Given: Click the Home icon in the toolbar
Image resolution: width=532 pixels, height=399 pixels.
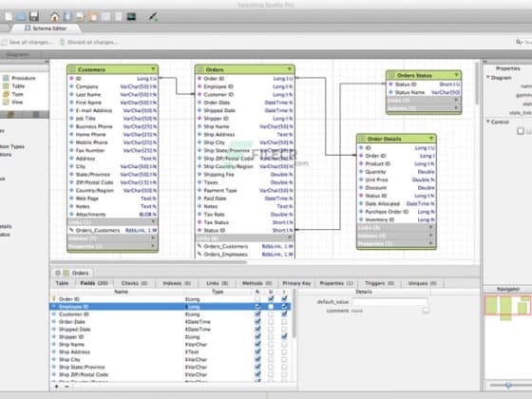Looking at the screenshot, I should click(55, 17).
